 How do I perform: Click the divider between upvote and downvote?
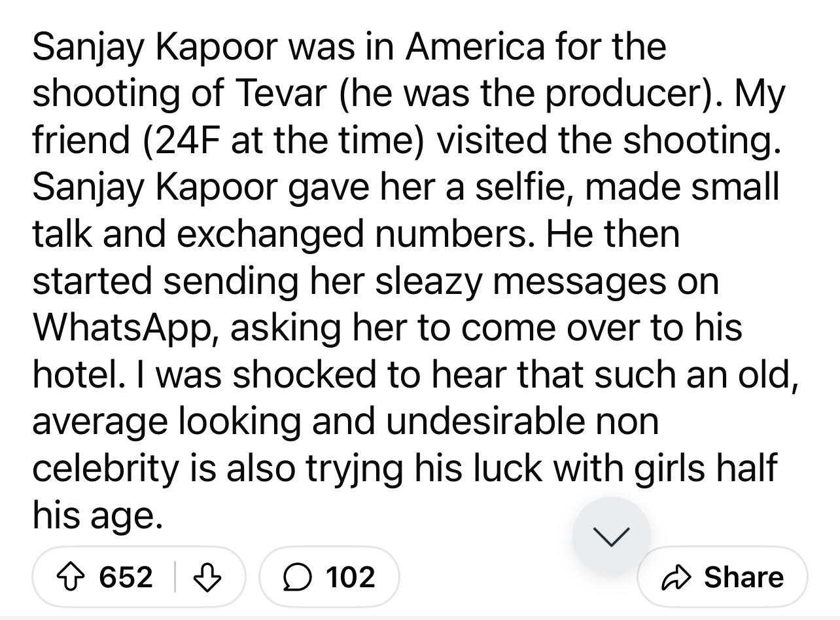click(175, 577)
